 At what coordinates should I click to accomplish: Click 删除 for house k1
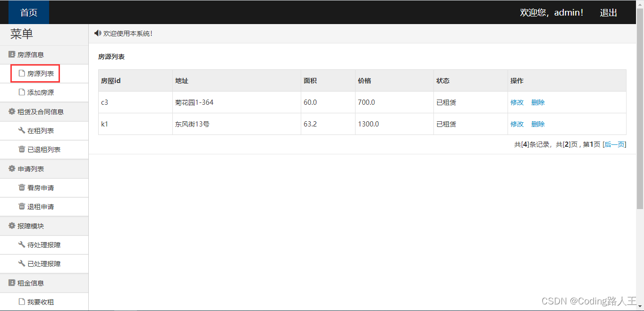tap(538, 124)
